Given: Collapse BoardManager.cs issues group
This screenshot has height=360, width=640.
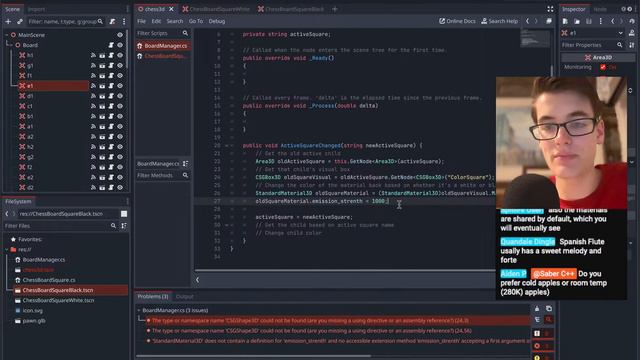Looking at the screenshot, I should [139, 311].
